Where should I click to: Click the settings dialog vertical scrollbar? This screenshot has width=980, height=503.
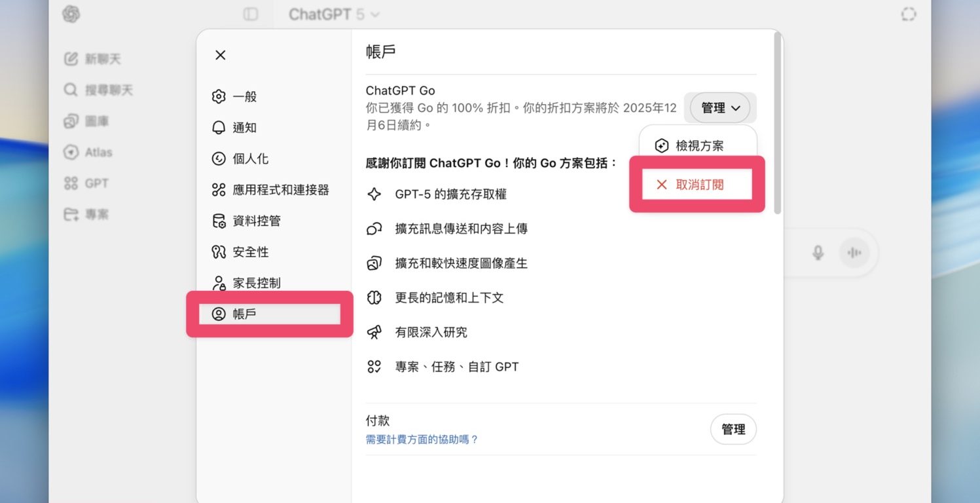[x=777, y=123]
